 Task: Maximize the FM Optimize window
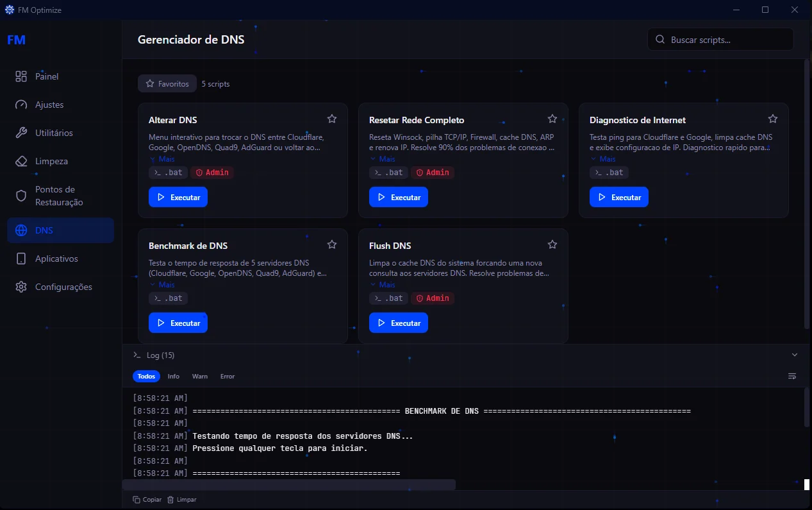765,10
